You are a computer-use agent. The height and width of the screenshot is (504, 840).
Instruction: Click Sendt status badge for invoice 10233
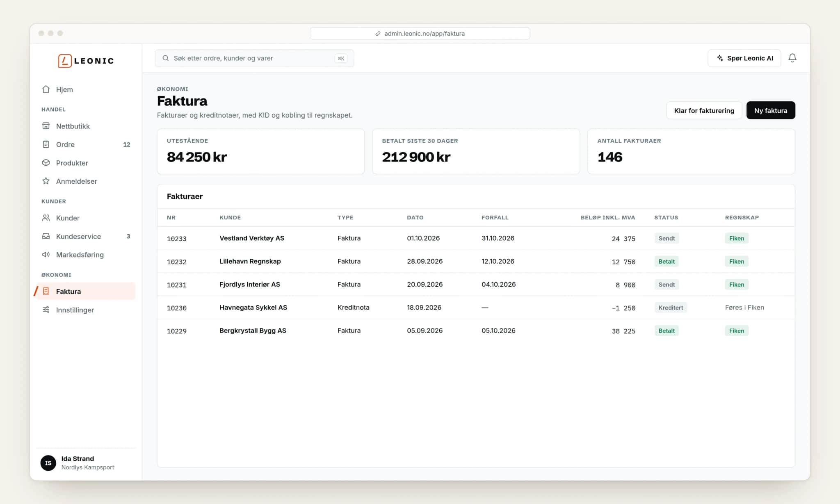tap(667, 238)
